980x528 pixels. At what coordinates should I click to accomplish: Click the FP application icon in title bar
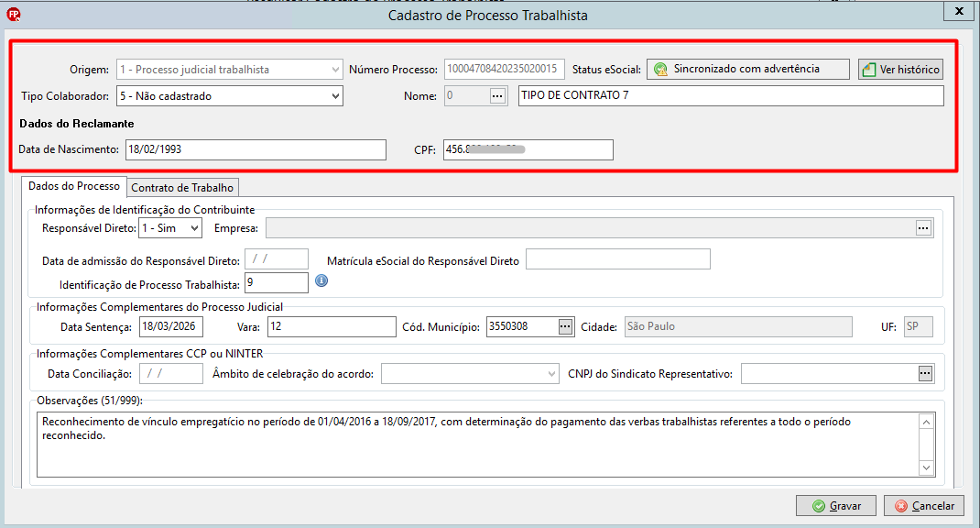[x=13, y=15]
